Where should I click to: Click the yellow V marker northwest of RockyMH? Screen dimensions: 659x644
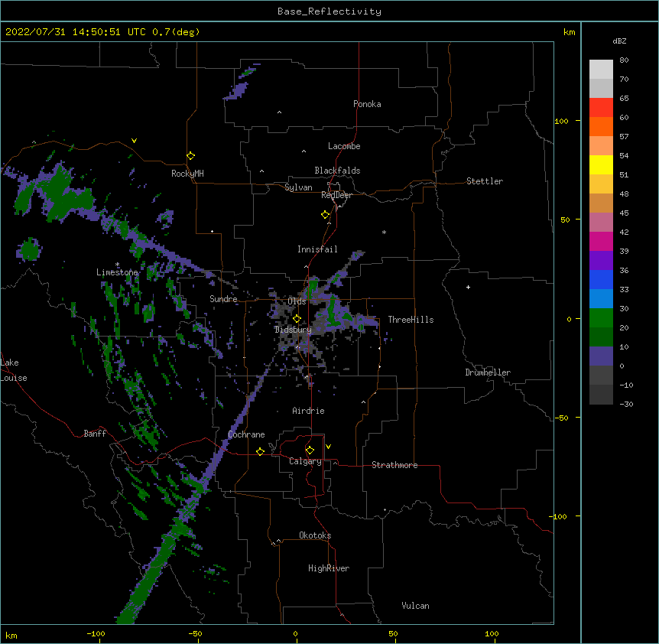(134, 141)
